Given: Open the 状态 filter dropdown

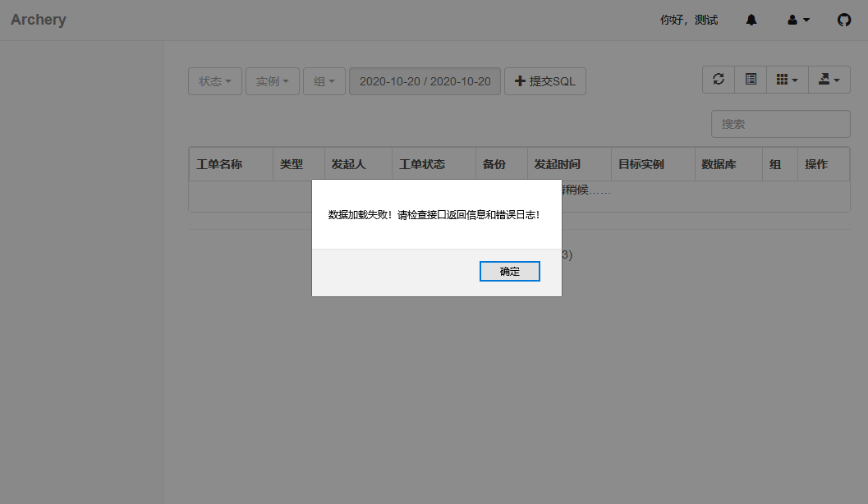Looking at the screenshot, I should coord(214,80).
